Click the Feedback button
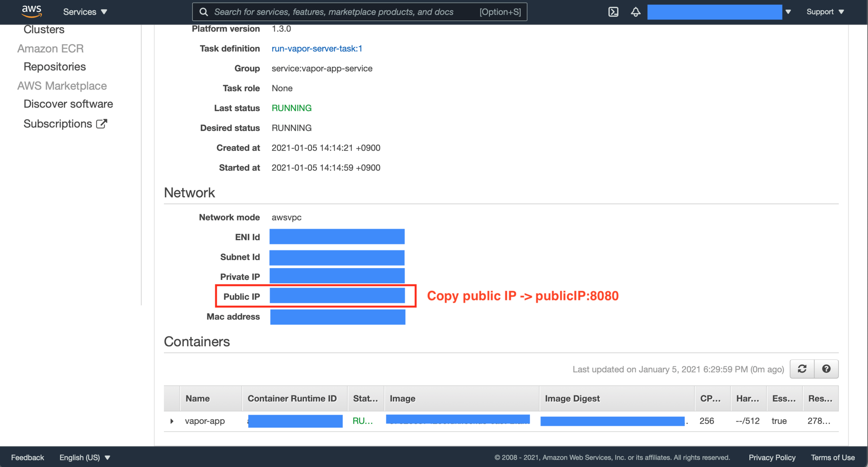Screen dimensions: 868x467 (x=27, y=457)
